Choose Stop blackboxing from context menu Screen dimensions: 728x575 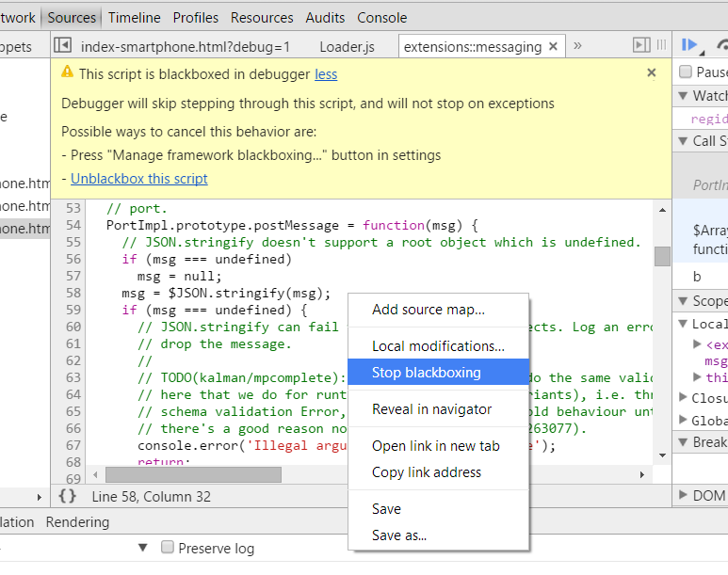pyautogui.click(x=426, y=373)
